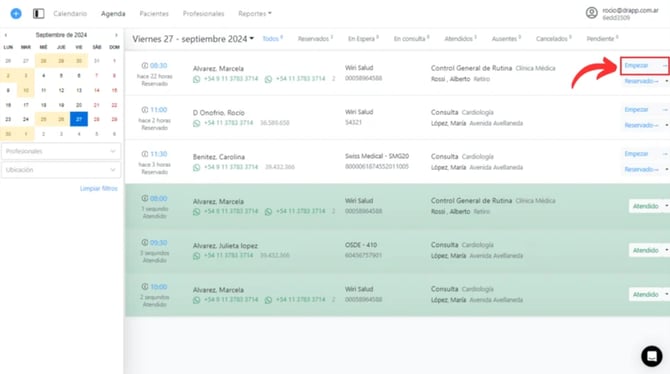Click Empezar for D Onofrio Rocio
Viewport: 670px width, 374px height.
(x=636, y=109)
